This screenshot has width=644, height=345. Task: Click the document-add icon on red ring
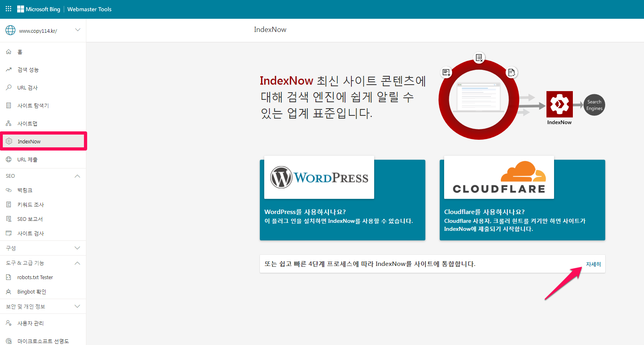[446, 72]
